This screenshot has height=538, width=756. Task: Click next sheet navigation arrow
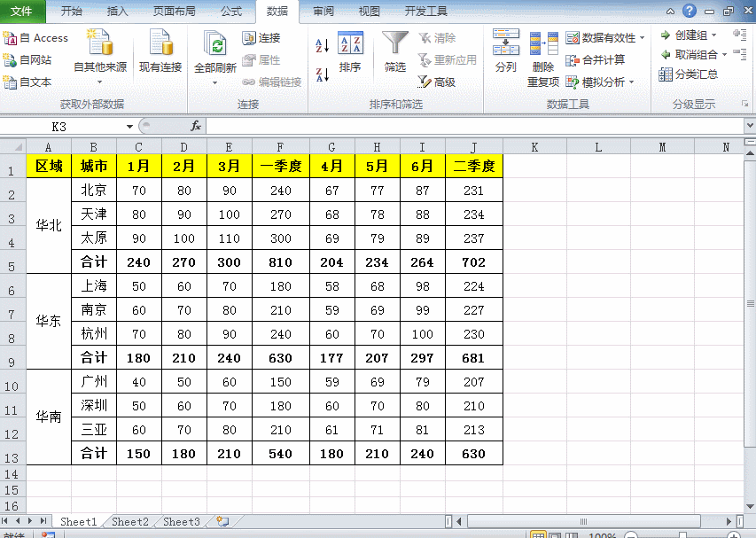click(x=30, y=520)
